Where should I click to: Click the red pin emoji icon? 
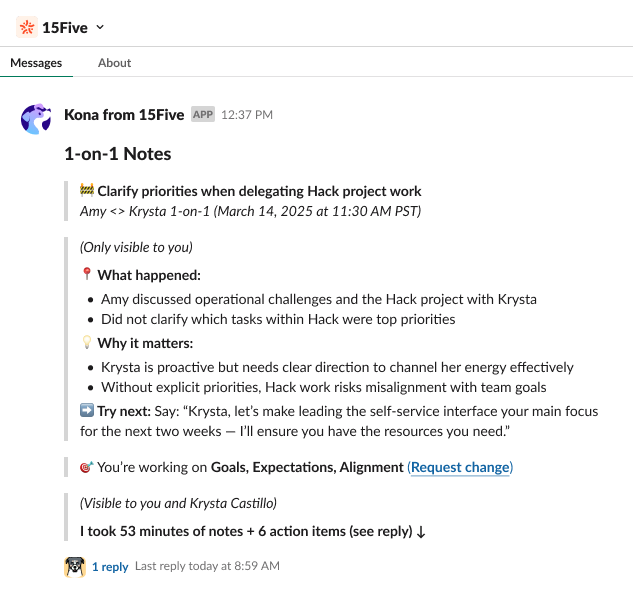tap(87, 275)
